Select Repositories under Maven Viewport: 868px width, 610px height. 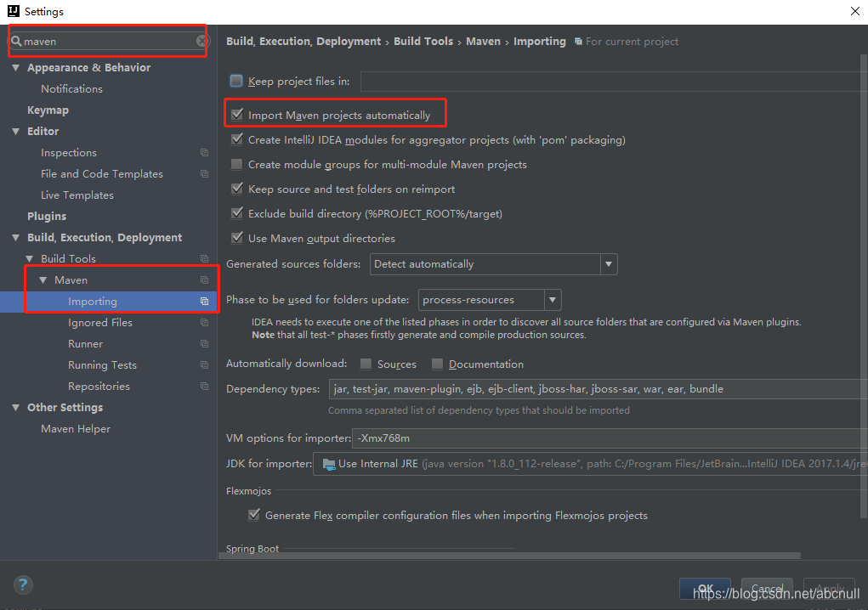pos(99,386)
